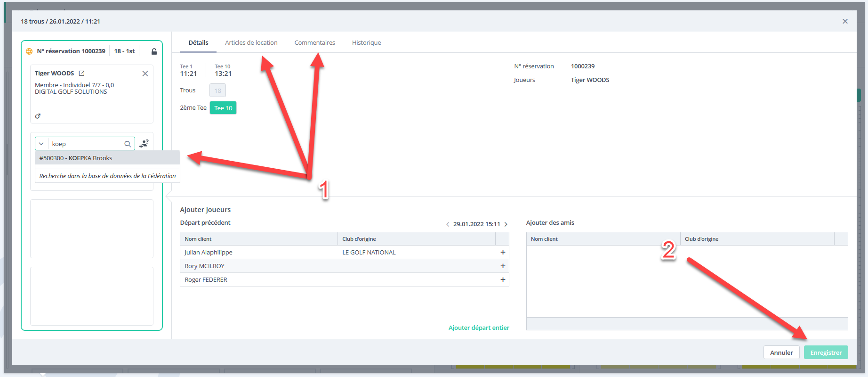Click Ajouter départ entier link
Viewport: 868px width, 377px height.
pyautogui.click(x=479, y=328)
